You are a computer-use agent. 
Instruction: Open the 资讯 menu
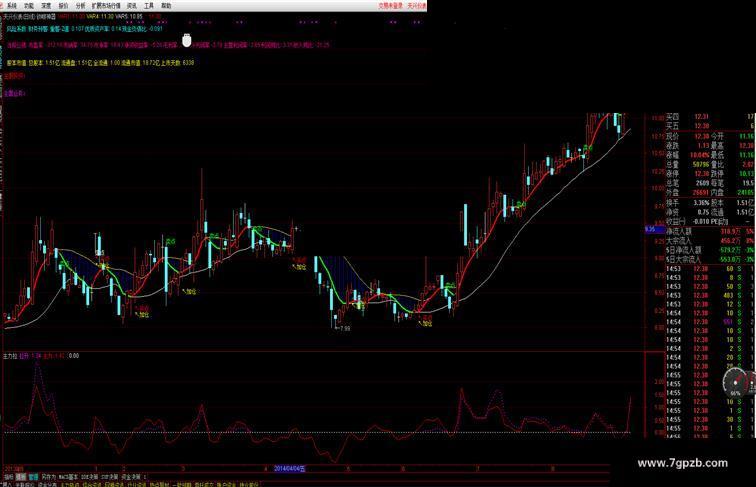tap(132, 6)
